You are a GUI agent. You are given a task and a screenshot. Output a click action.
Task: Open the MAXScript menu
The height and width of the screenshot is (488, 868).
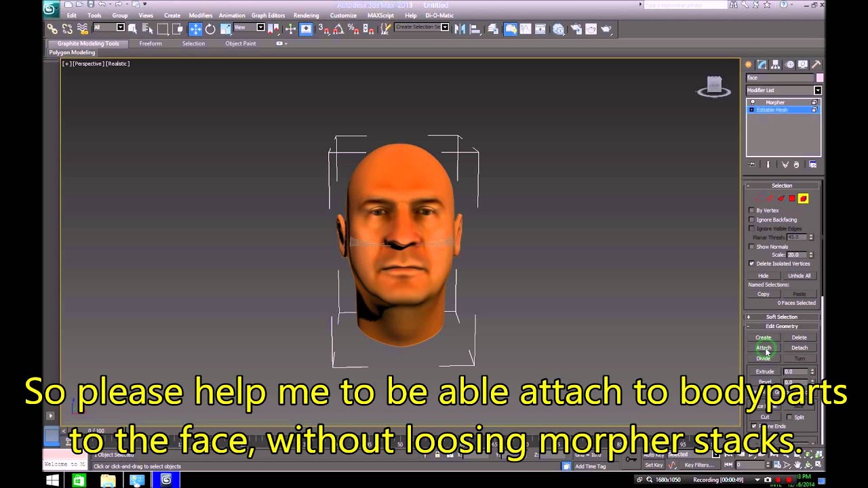point(380,16)
